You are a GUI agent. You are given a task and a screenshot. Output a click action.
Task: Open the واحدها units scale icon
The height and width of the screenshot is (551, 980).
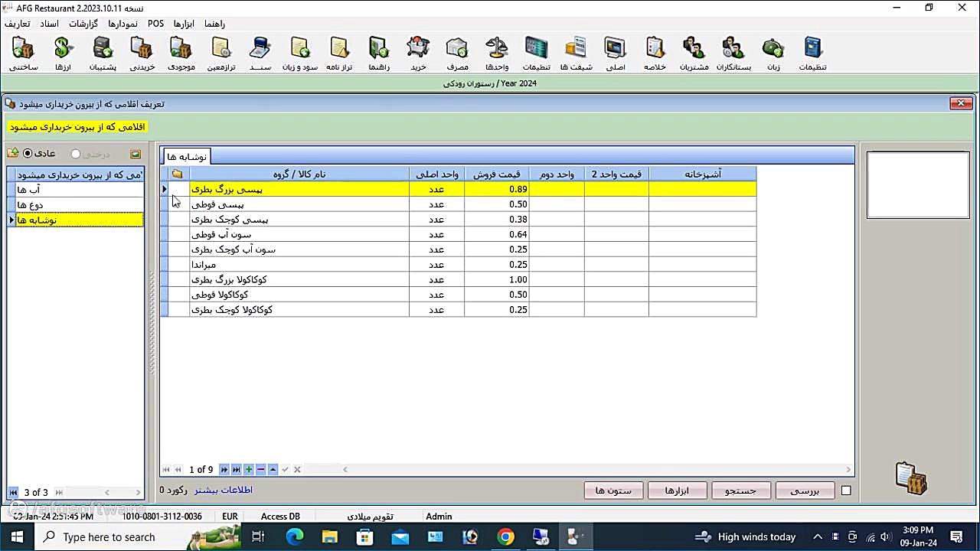497,54
